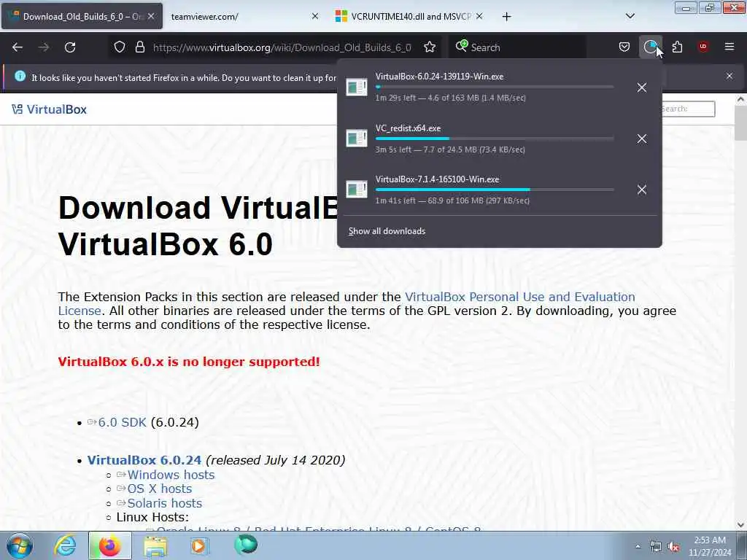This screenshot has height=560, width=747.
Task: Open the Firefox hamburger menu
Action: click(x=729, y=47)
